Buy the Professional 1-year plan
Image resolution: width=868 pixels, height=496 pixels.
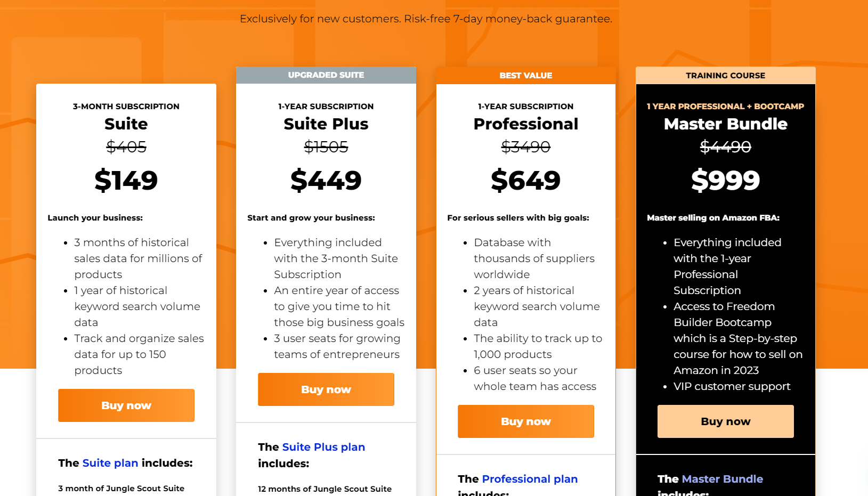click(x=526, y=421)
